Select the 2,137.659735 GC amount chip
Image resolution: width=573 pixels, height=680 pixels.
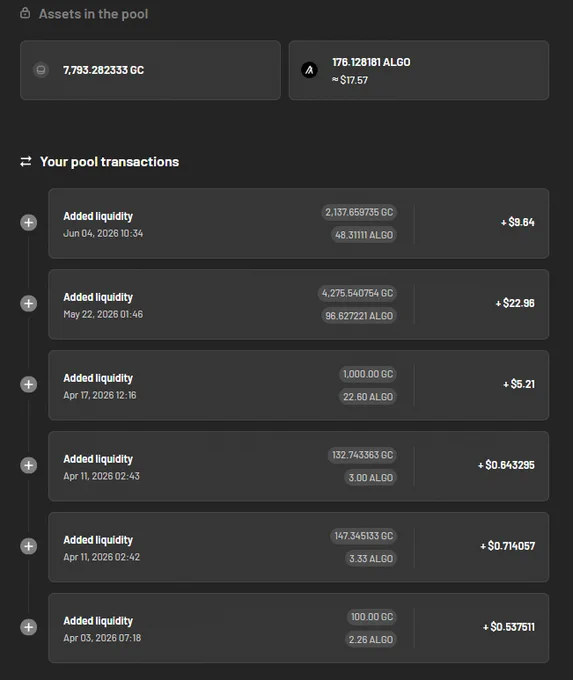point(359,212)
